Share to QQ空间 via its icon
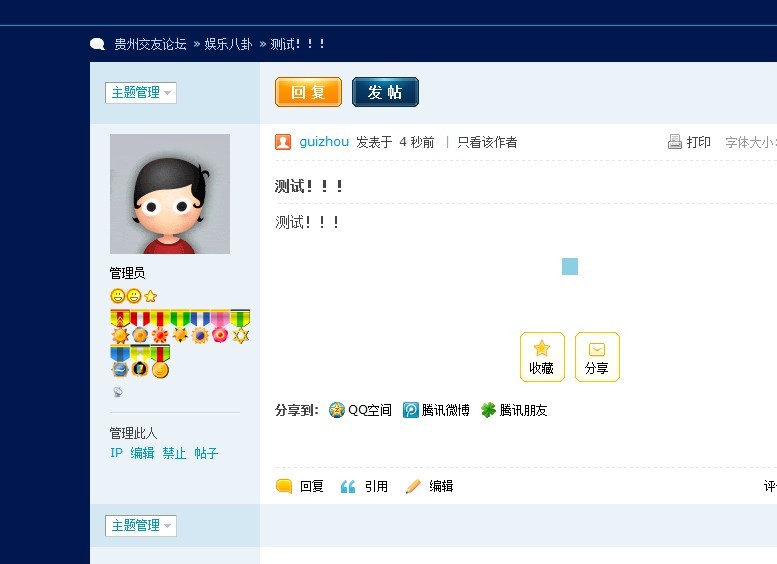777x564 pixels. pyautogui.click(x=336, y=410)
